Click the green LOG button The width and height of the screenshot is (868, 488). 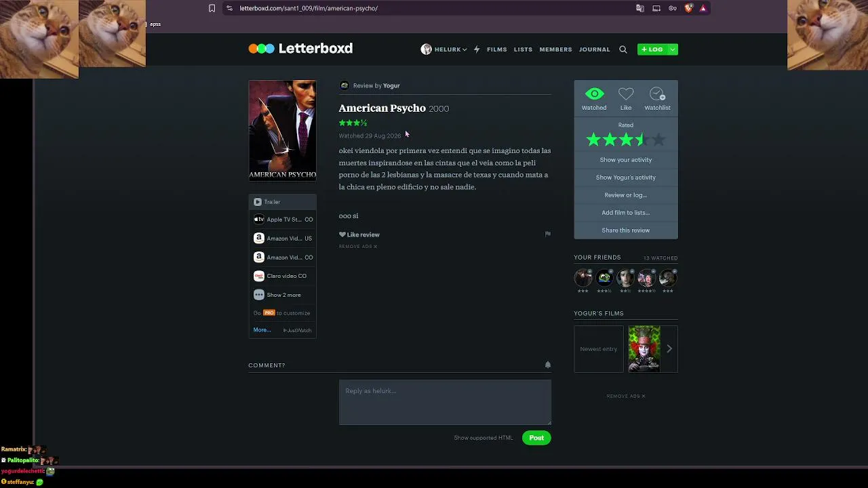pos(652,49)
